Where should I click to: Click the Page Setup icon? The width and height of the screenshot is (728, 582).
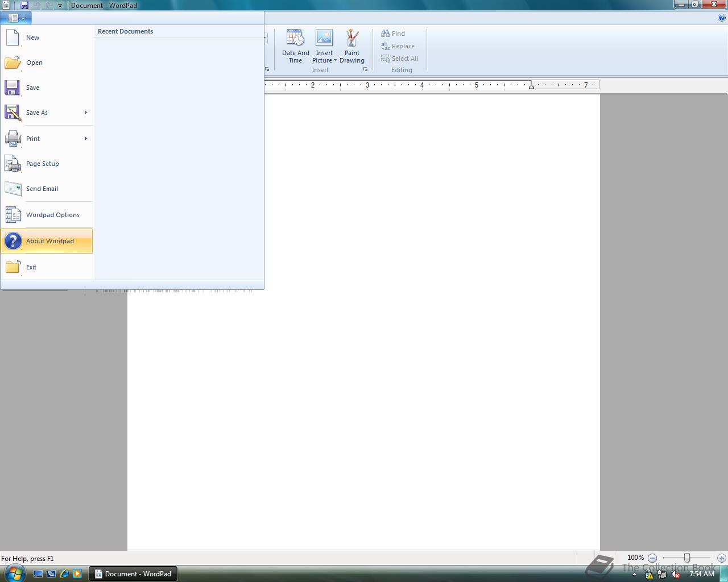point(13,164)
